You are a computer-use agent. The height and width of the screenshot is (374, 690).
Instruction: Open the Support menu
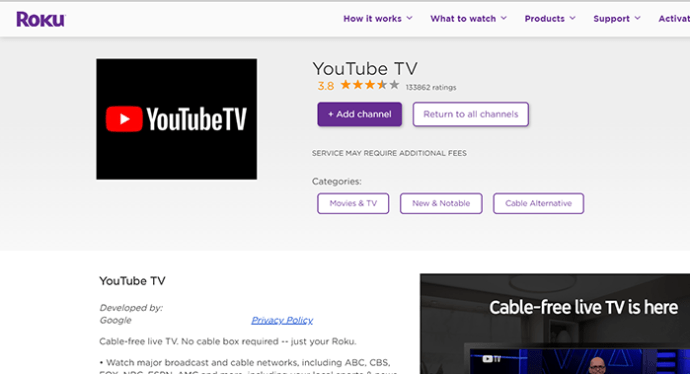(611, 18)
